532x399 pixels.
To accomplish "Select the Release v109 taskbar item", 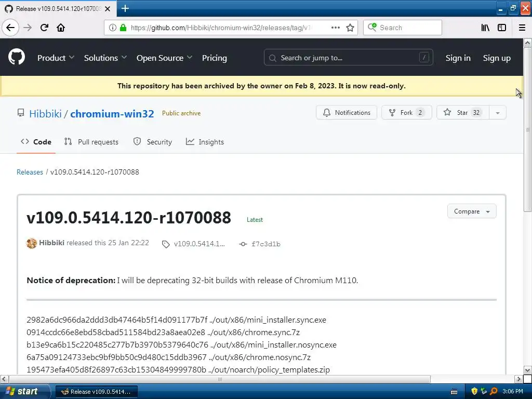I will (96, 392).
